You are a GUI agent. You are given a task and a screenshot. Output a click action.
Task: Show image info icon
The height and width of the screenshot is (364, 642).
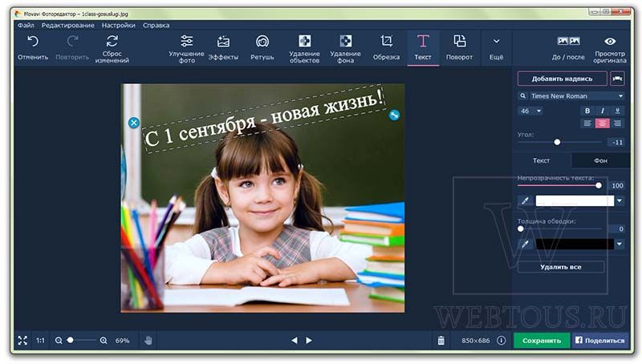(x=501, y=340)
